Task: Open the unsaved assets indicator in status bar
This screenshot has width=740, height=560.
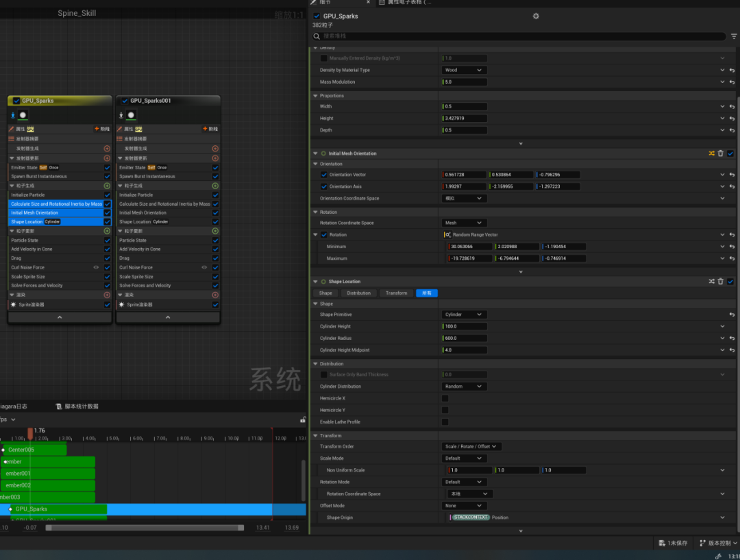Action: [673, 543]
